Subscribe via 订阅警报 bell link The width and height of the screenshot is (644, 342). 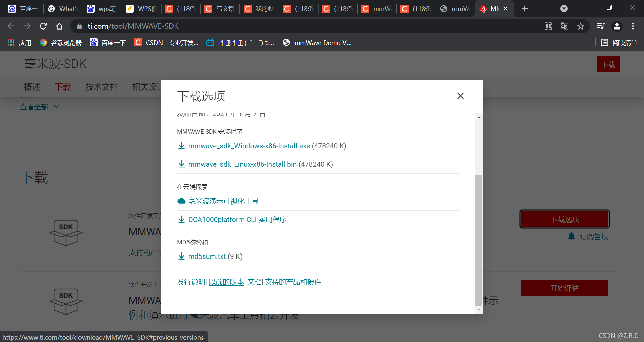(588, 237)
